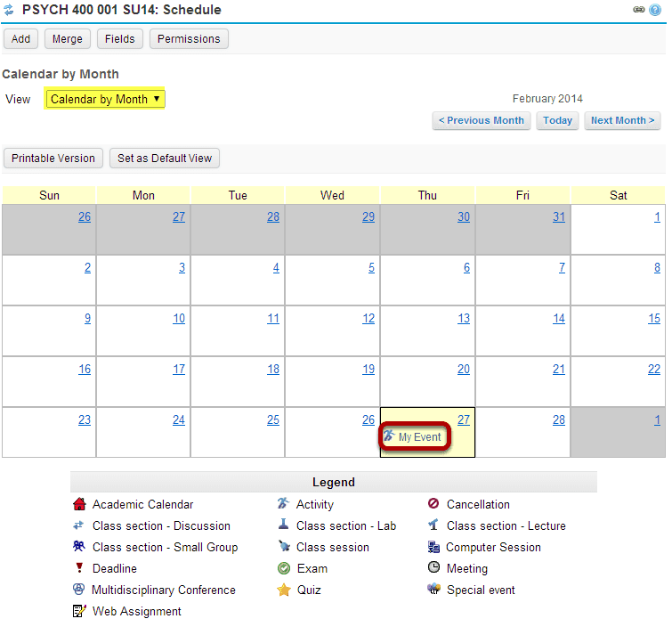Click the Special event legend label
The image size is (672, 627).
(x=481, y=590)
